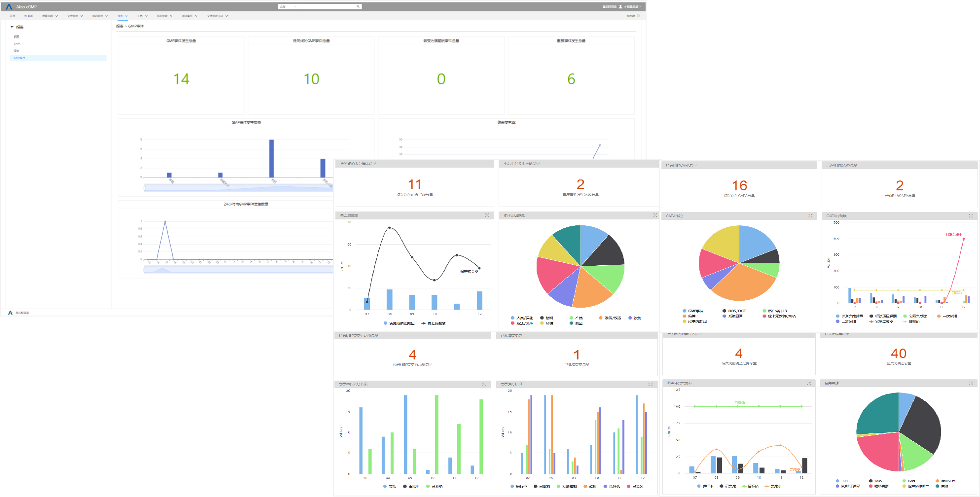Maximize the multi-series bar chart with six legend items
This screenshot has width=980, height=497.
(x=651, y=384)
